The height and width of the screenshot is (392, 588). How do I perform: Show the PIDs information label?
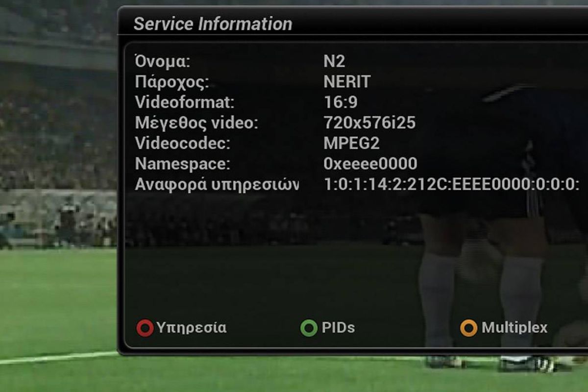pyautogui.click(x=338, y=328)
